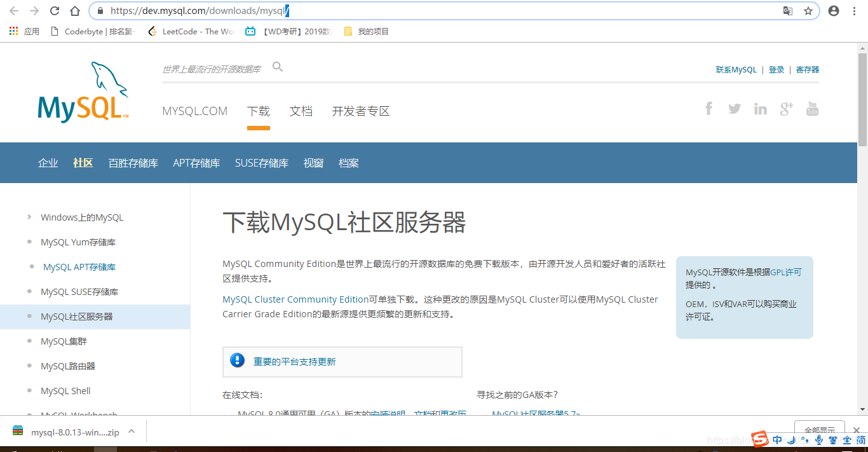Open the 重要的平台支持更新 notice link
Image resolution: width=868 pixels, height=452 pixels.
pos(295,362)
